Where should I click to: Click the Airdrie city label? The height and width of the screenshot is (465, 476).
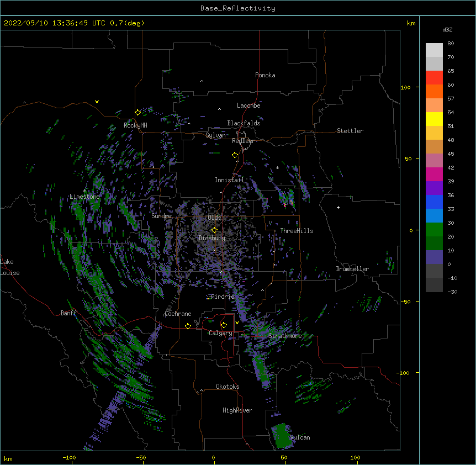tap(223, 297)
